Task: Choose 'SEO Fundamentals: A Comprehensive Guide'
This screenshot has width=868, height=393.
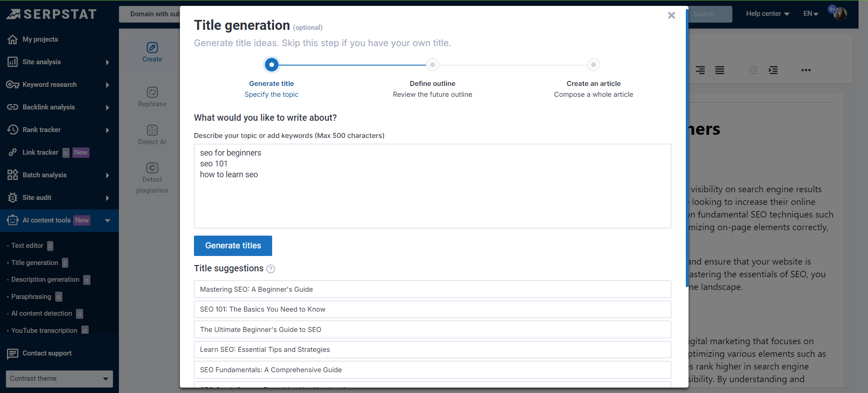Action: tap(432, 370)
